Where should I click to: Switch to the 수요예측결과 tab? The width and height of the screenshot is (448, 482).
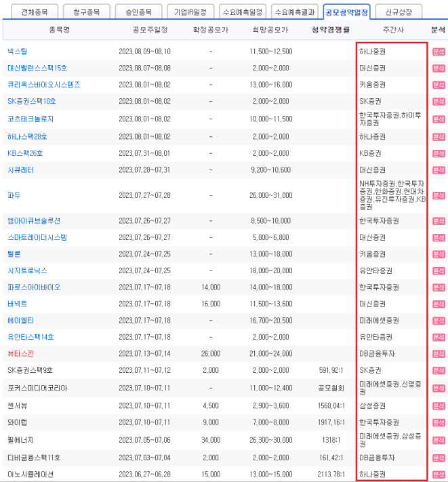click(295, 12)
